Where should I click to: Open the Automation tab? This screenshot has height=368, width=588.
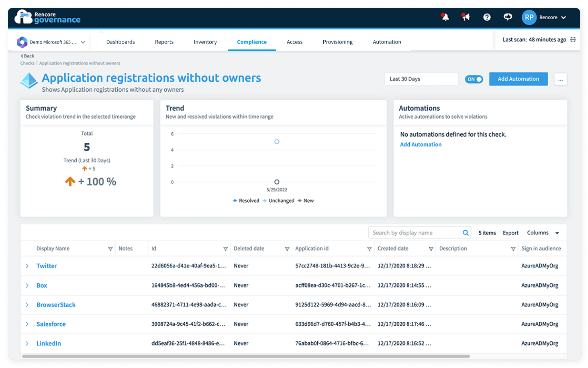(387, 42)
